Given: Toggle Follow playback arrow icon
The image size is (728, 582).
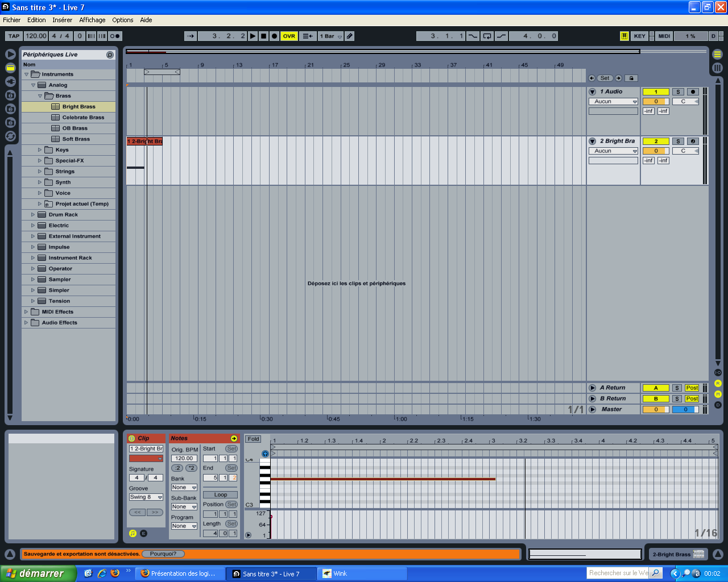Looking at the screenshot, I should (191, 36).
